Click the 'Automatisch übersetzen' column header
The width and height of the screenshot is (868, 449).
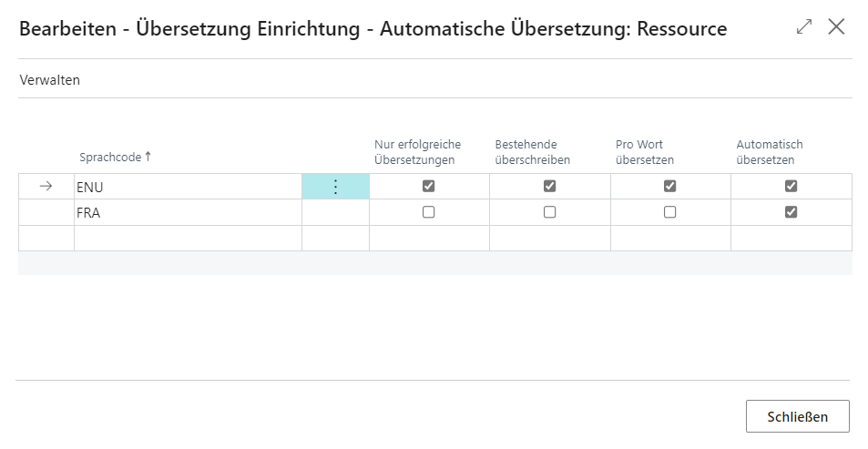[770, 151]
